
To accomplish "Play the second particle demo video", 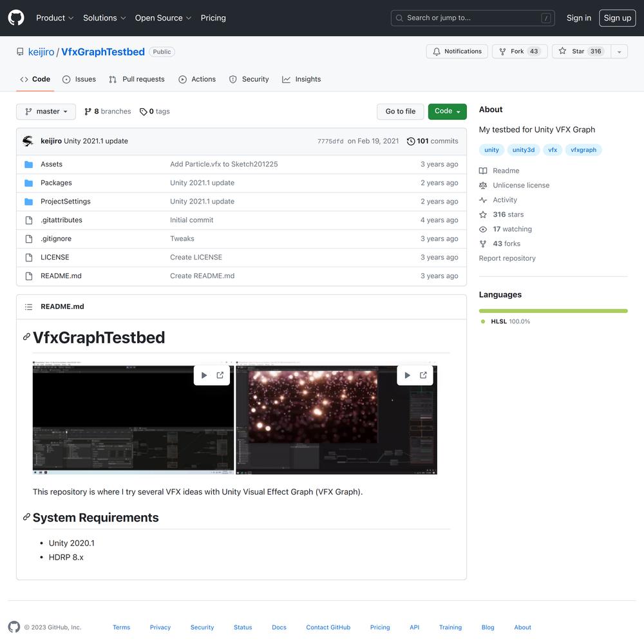I will click(407, 375).
